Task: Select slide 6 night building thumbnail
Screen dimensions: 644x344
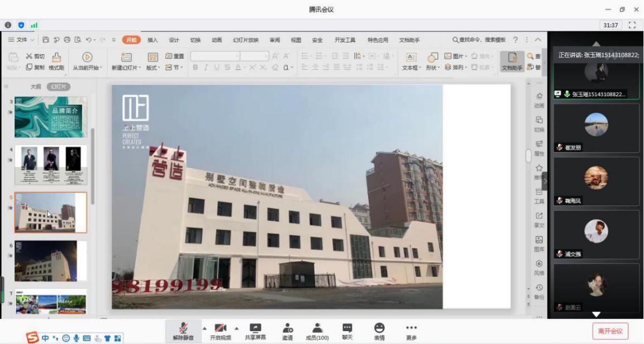Action: pos(50,261)
